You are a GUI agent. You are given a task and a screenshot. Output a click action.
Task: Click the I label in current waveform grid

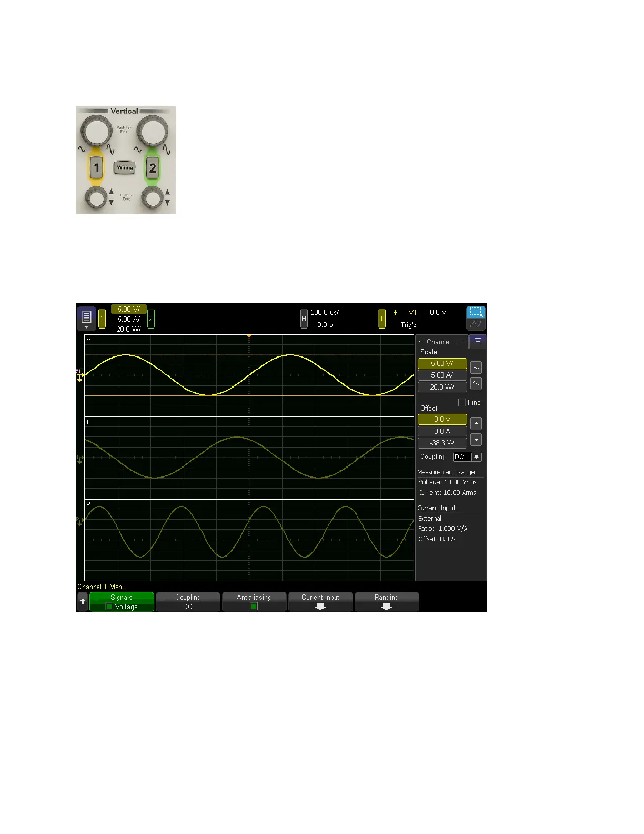coord(88,422)
